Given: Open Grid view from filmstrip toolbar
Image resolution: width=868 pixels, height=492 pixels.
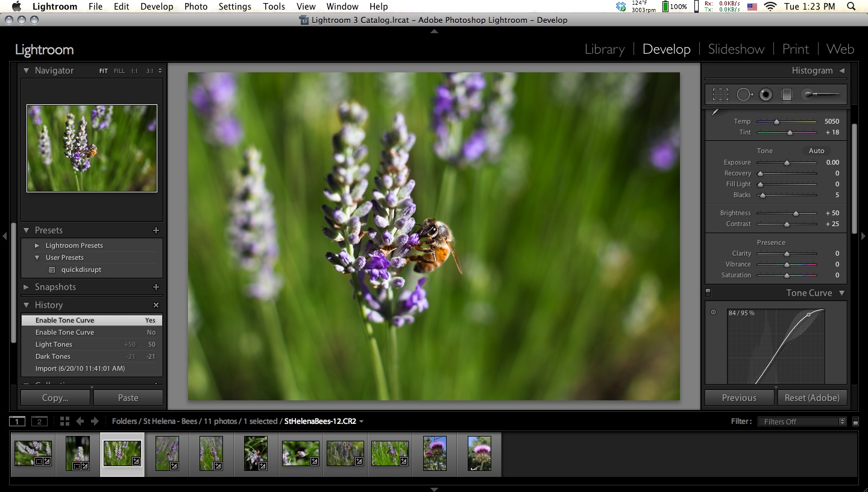Looking at the screenshot, I should tap(64, 421).
